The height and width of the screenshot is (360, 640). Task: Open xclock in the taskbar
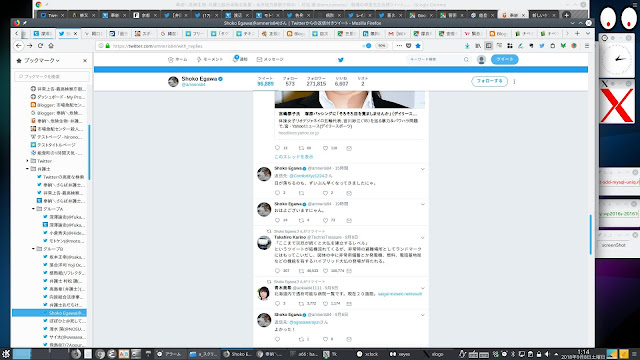point(367,354)
